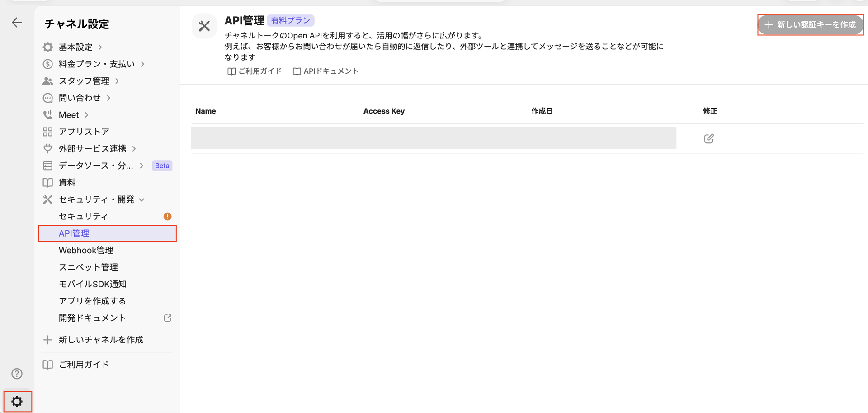Open 開発ドキュメント link in the sidebar
868x413 pixels.
(92, 318)
